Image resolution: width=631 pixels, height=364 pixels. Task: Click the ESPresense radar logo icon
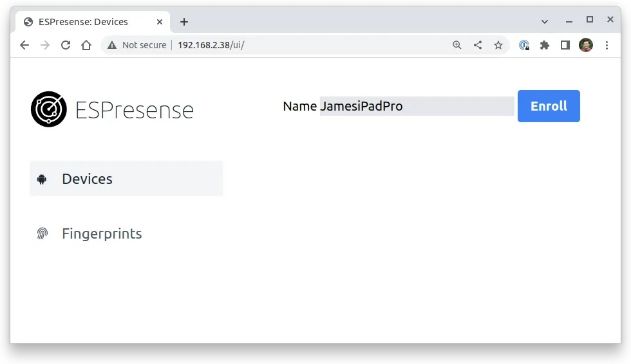coord(49,109)
